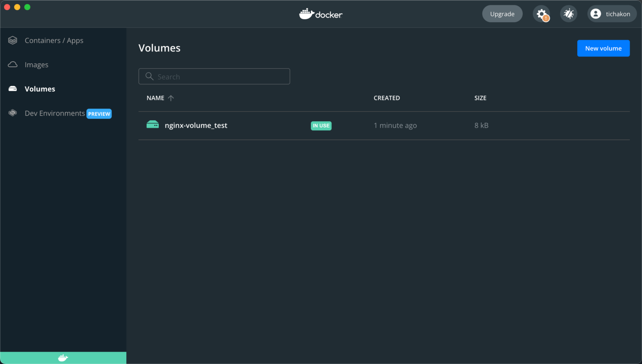Click the whale icon at sidebar bottom
The height and width of the screenshot is (364, 642).
pos(63,358)
